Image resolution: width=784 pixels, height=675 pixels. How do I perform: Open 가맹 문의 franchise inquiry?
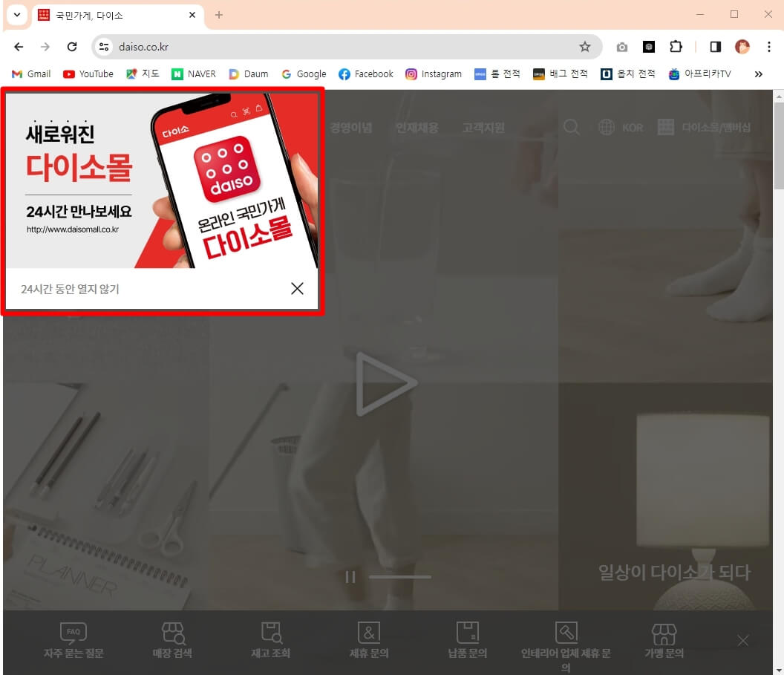(664, 640)
